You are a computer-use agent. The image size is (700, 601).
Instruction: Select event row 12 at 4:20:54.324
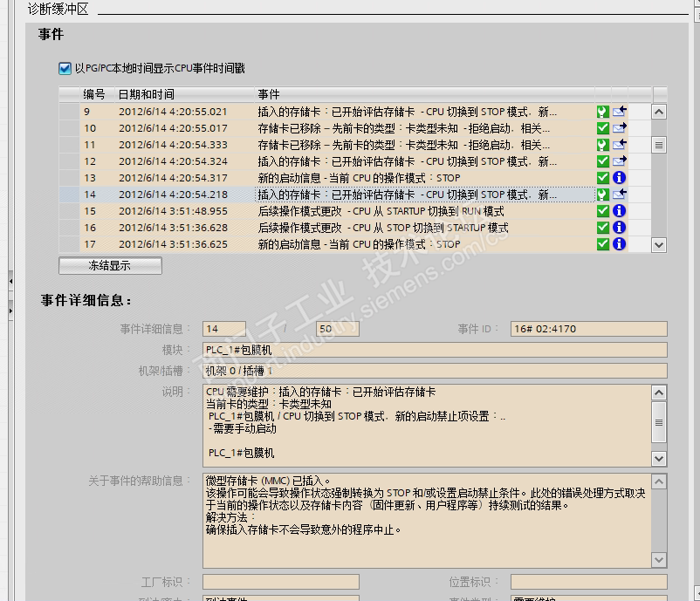click(x=343, y=161)
